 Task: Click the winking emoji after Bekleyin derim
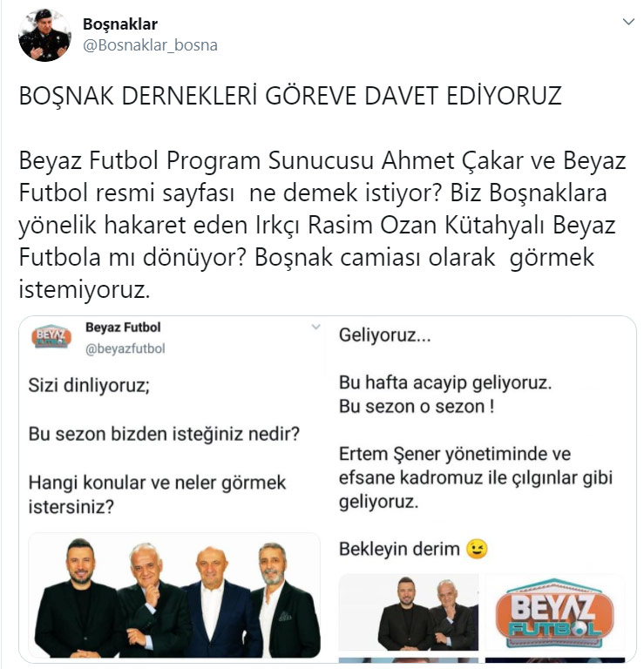pyautogui.click(x=477, y=549)
